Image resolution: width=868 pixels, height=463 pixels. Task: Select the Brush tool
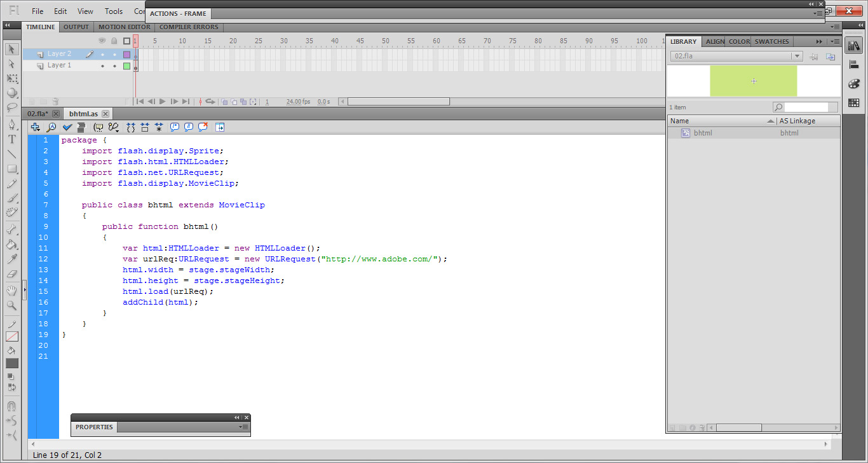(11, 198)
